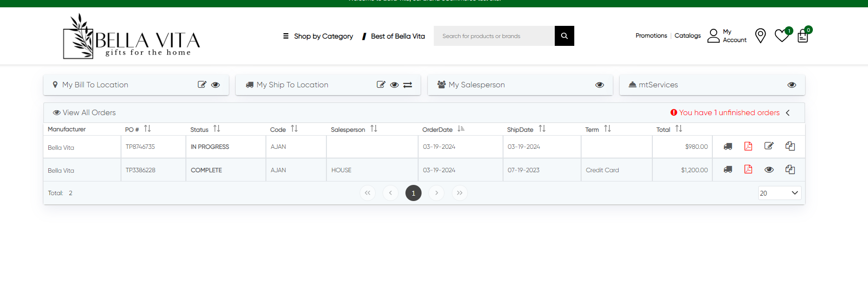The image size is (868, 282).
Task: Open Shop by Category menu
Action: point(318,36)
